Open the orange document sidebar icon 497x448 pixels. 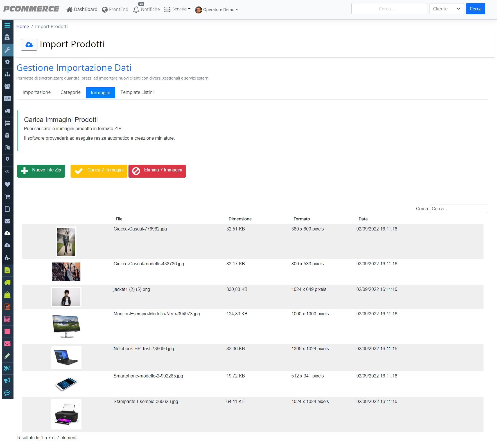point(7,307)
